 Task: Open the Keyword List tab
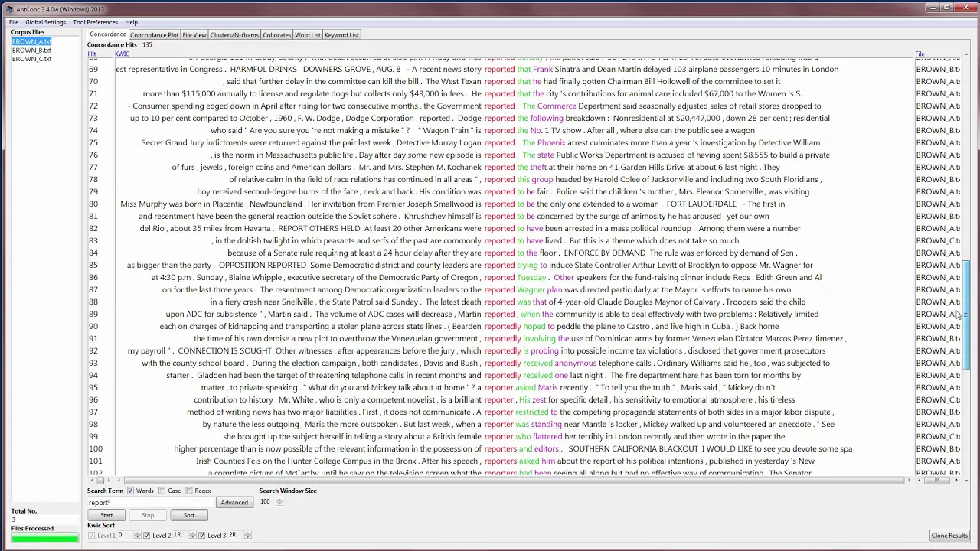coord(341,35)
